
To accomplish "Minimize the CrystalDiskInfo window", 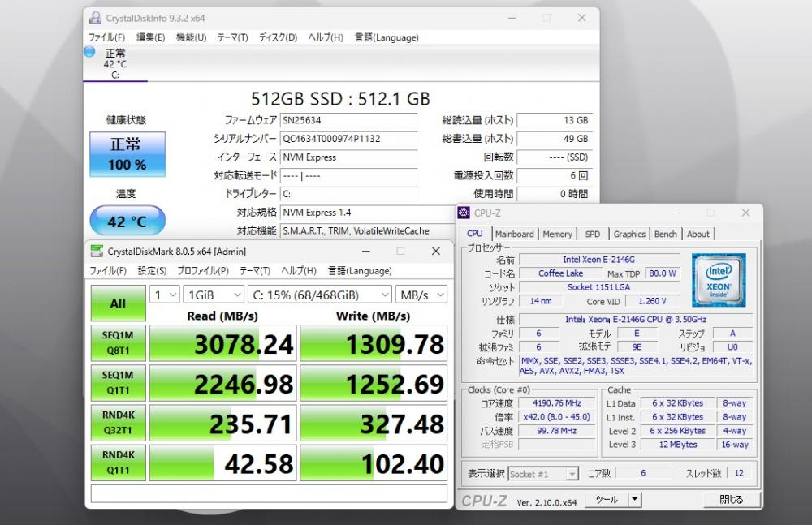I will tap(512, 18).
